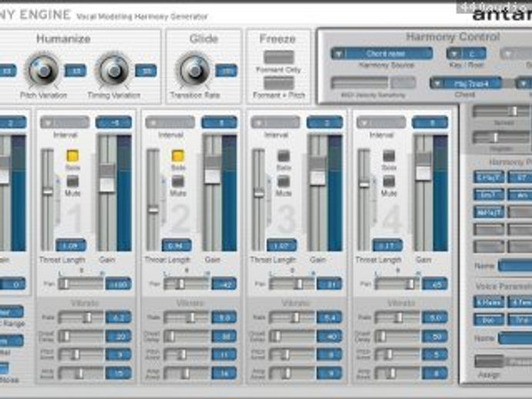
Task: Select voice 4 gain value field
Action: coord(430,122)
